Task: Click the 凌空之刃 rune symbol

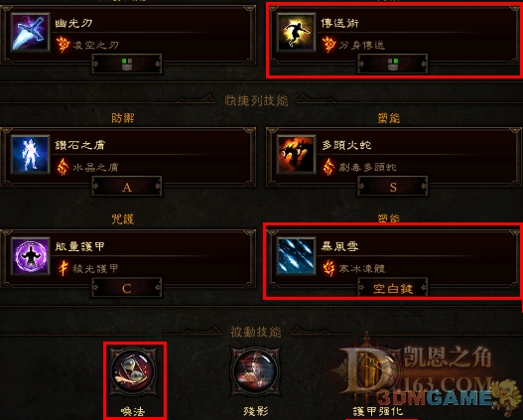Action: click(x=63, y=45)
